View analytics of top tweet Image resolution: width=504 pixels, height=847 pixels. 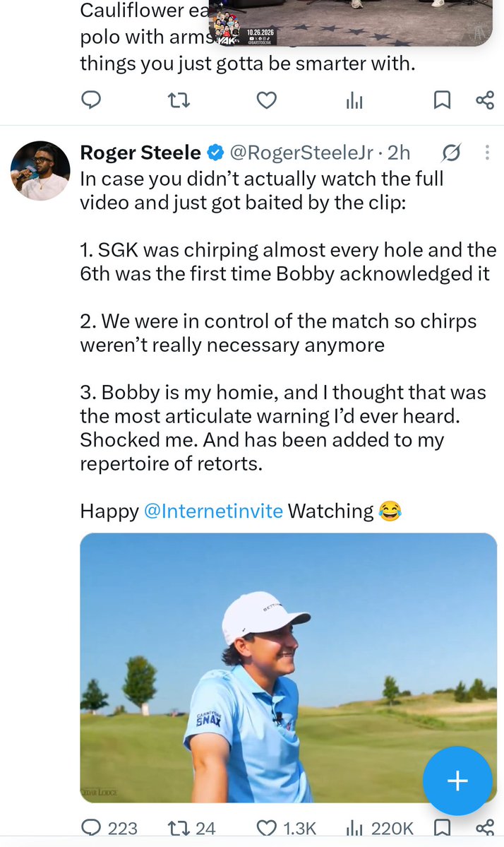(x=354, y=100)
